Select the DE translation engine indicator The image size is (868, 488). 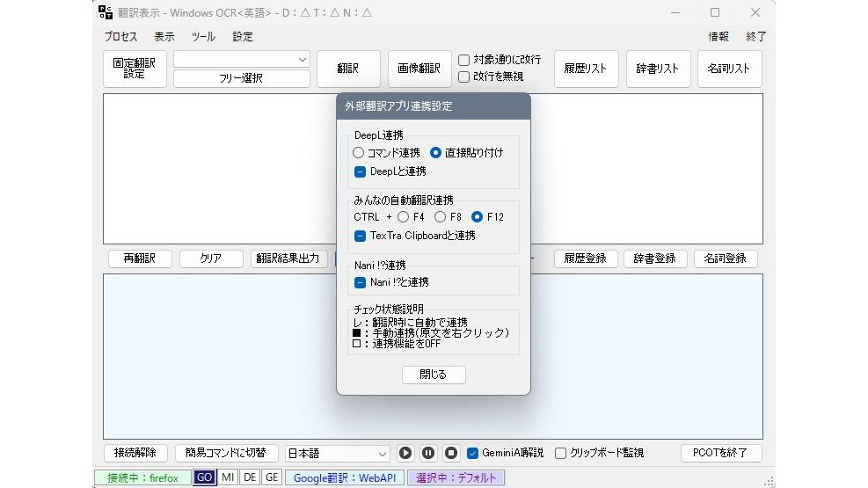pos(250,477)
